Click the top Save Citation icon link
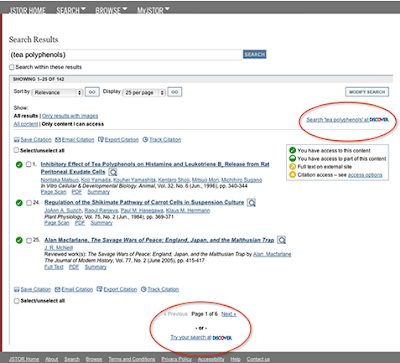The image size is (400, 363). 32,140
